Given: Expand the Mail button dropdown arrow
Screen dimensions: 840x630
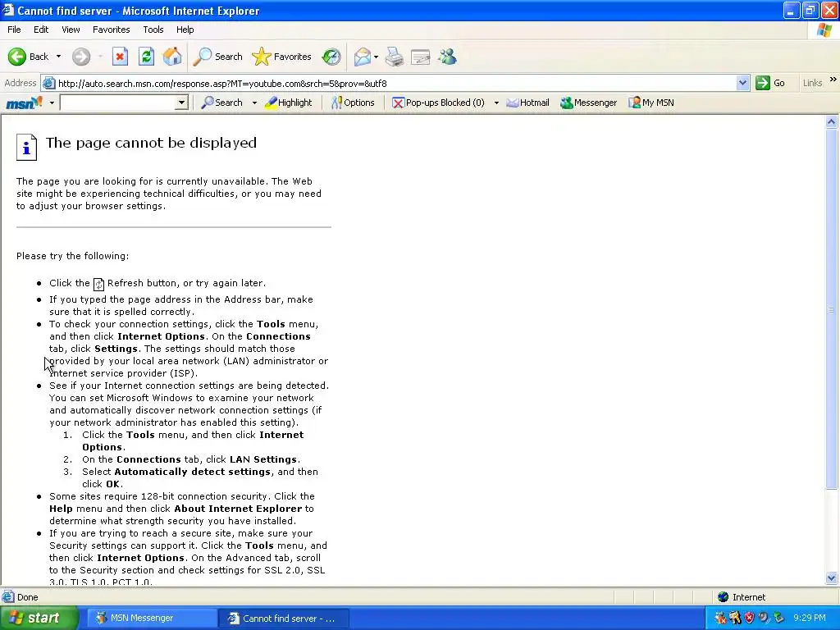Looking at the screenshot, I should pos(376,57).
